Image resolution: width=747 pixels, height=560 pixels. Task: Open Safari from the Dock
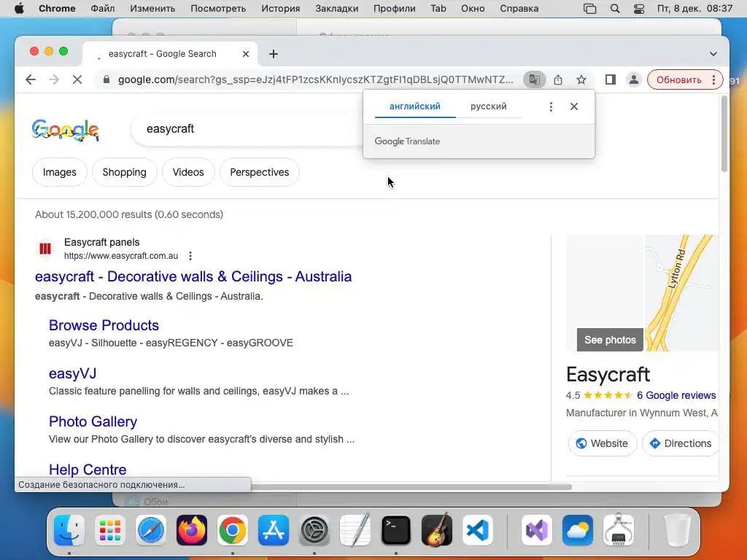pyautogui.click(x=151, y=530)
